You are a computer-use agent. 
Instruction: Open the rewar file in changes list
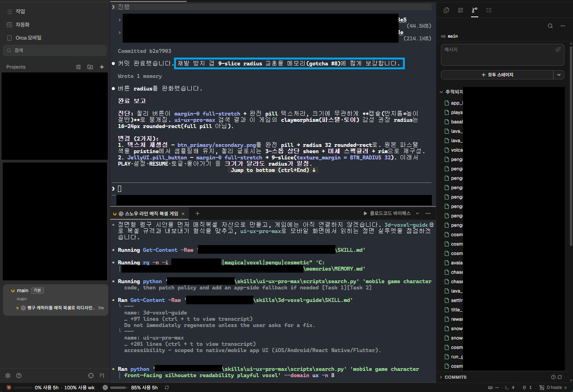(457, 319)
